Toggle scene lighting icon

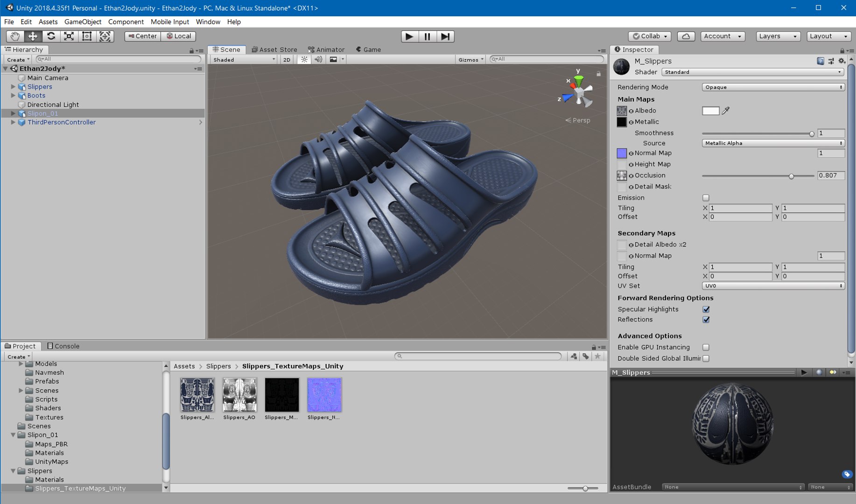coord(304,59)
